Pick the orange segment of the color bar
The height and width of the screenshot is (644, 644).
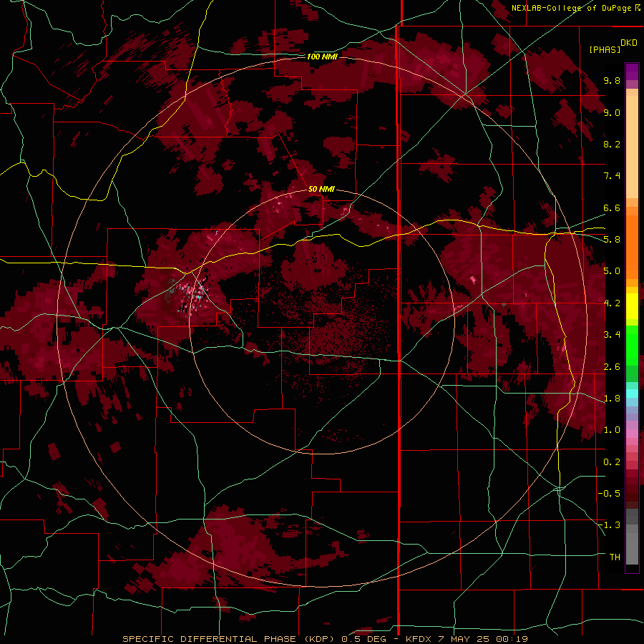632,246
